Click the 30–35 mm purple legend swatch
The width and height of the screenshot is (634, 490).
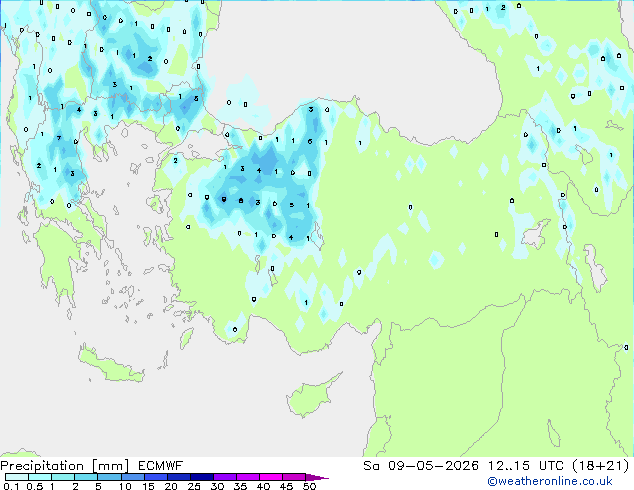tap(224, 477)
